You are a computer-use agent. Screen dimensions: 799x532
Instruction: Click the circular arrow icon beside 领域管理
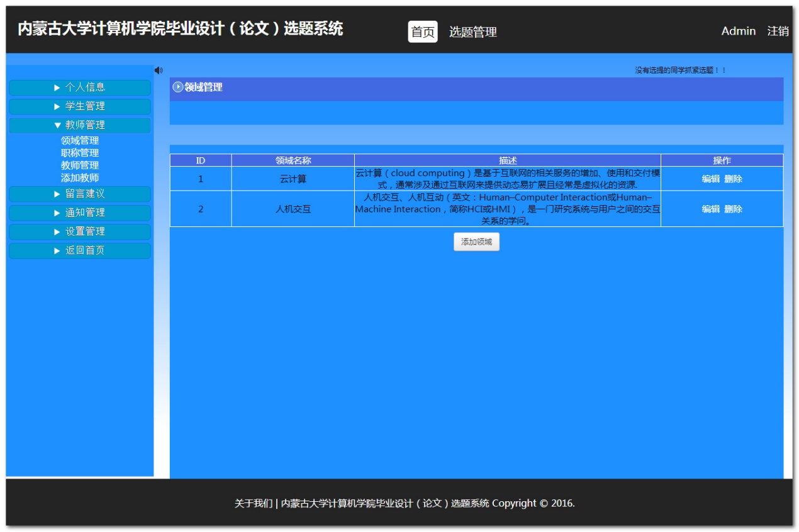coord(178,87)
